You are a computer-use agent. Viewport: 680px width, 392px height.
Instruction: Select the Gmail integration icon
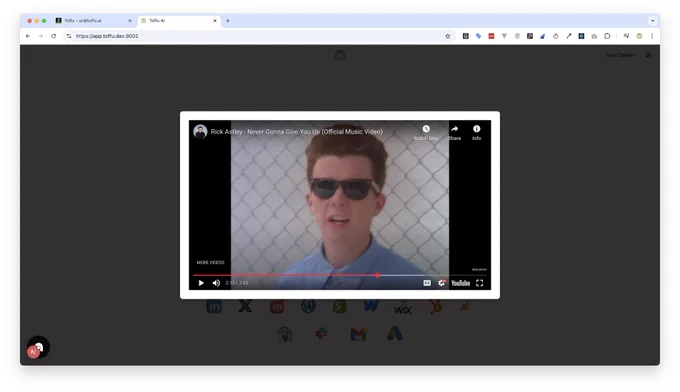(358, 334)
